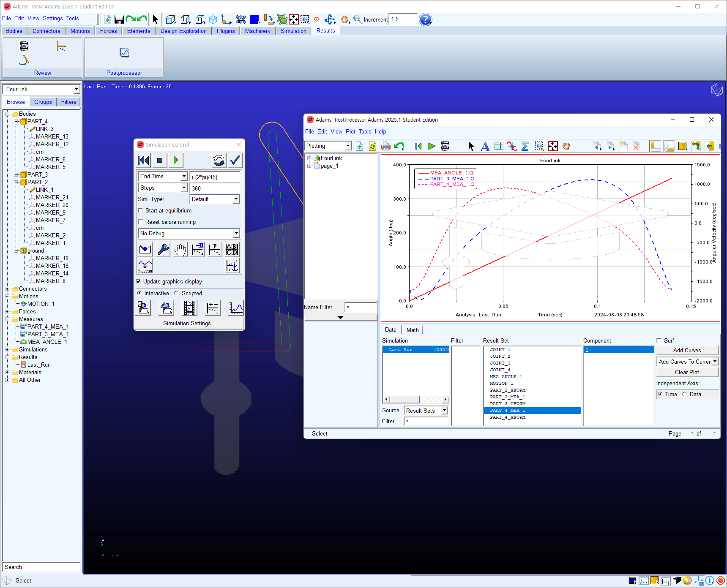Open the .FourLink model dropdown
This screenshot has height=588, width=727.
point(77,89)
